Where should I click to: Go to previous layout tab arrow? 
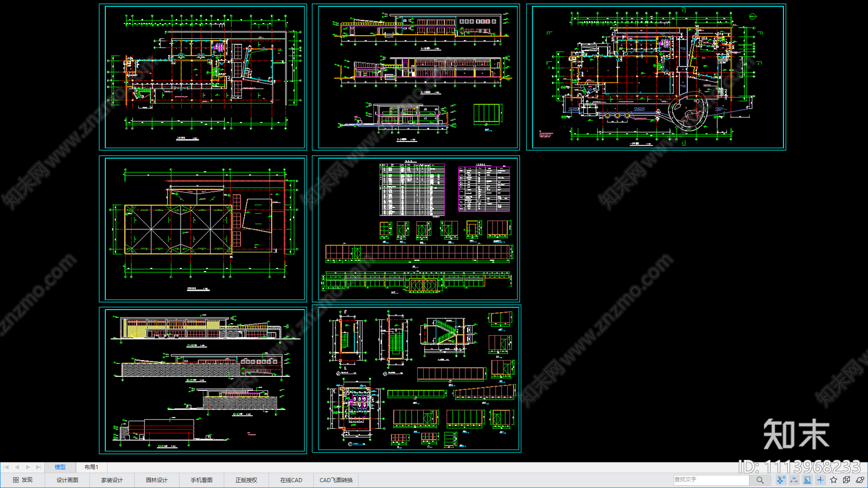coord(17,467)
